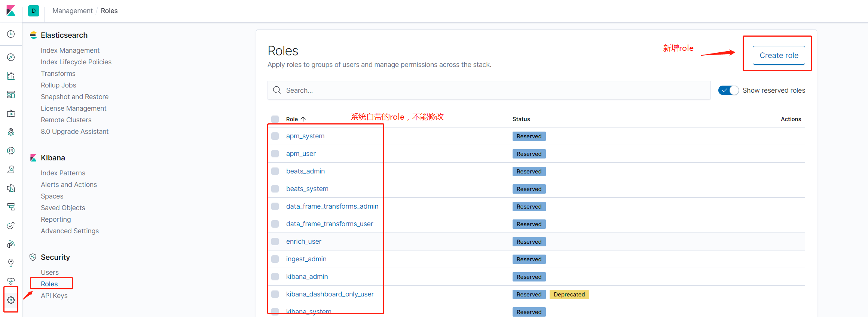This screenshot has width=868, height=317.
Task: Open Machine Learning from the sidebar icon
Action: (11, 151)
